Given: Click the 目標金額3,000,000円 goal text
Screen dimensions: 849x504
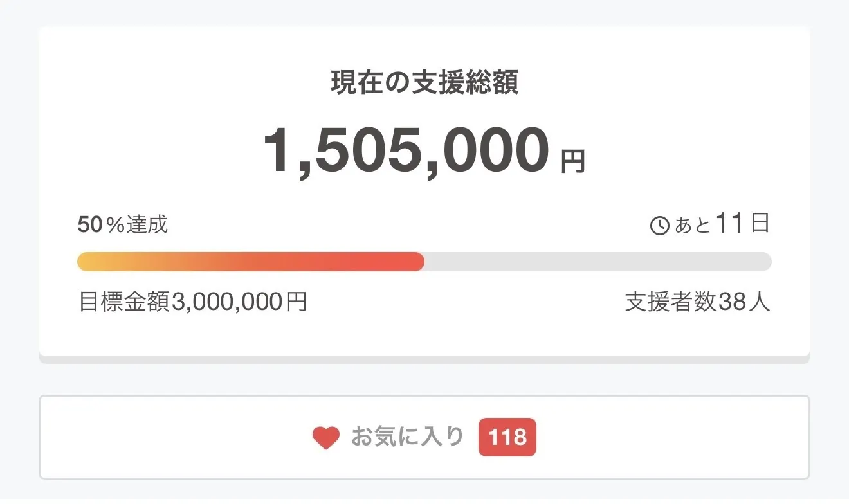Looking at the screenshot, I should pyautogui.click(x=192, y=301).
